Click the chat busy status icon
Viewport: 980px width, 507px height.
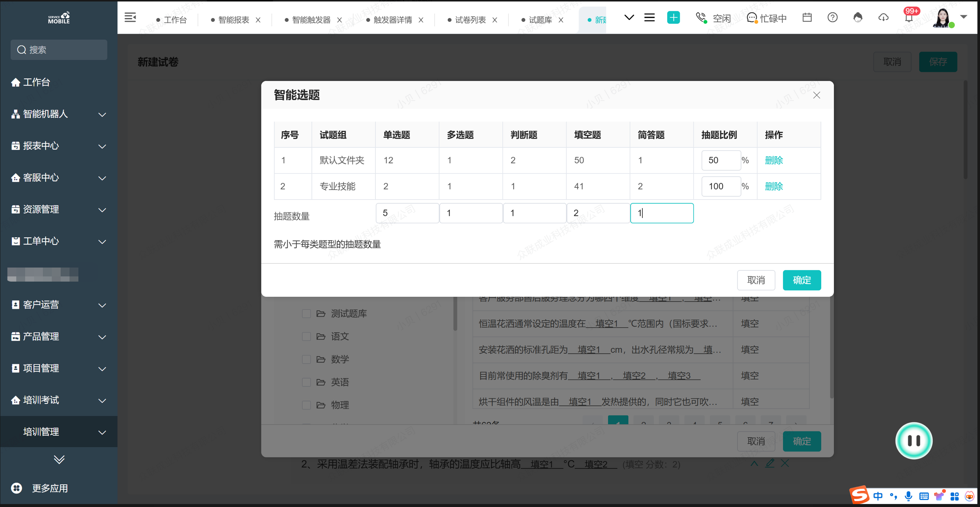point(752,17)
